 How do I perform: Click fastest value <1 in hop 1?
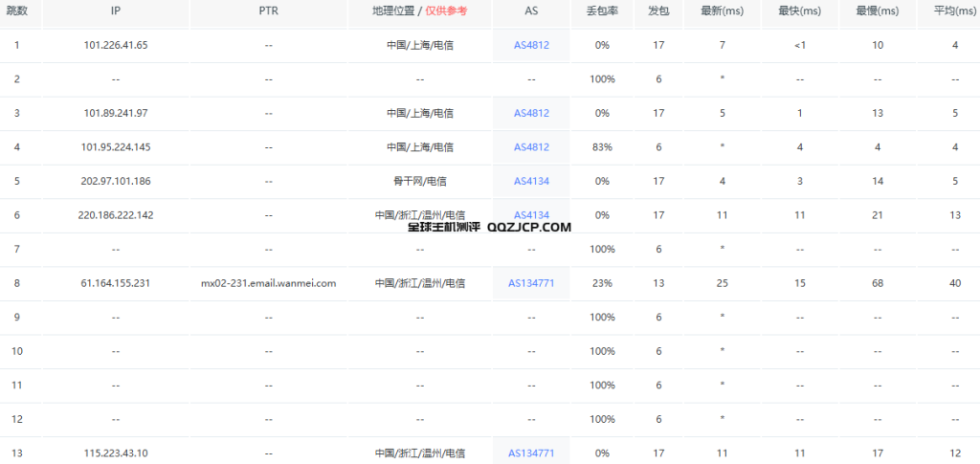click(800, 45)
